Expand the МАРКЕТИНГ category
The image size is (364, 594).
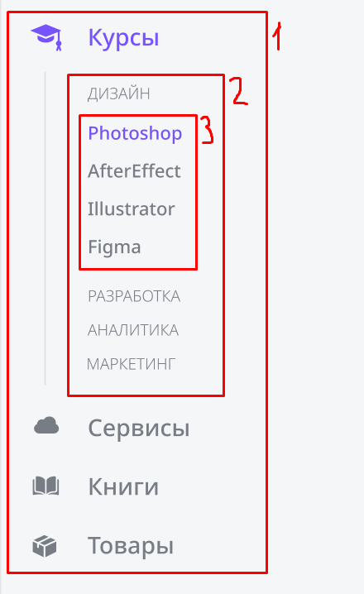(131, 364)
